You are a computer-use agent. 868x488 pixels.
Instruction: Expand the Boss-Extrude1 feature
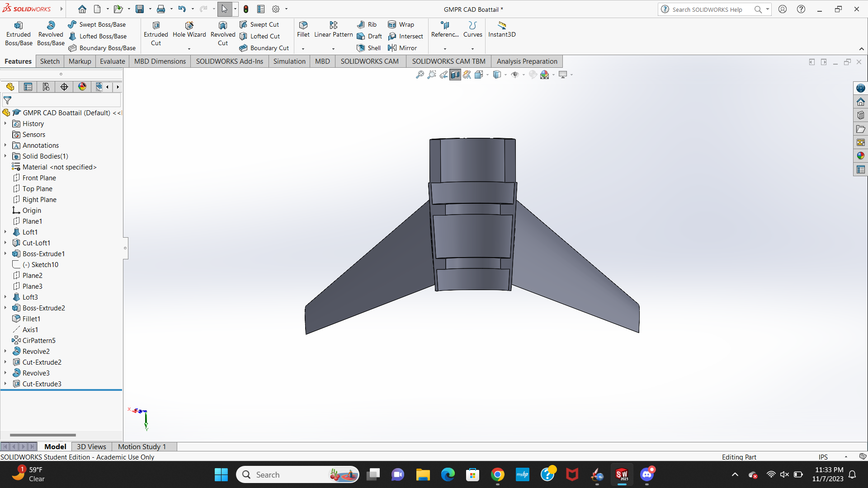[5, 253]
